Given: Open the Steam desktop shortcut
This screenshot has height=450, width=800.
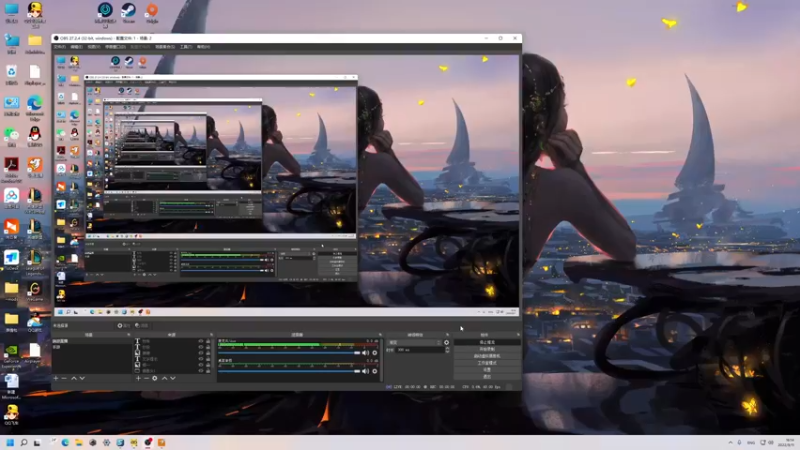Looking at the screenshot, I should (128, 12).
